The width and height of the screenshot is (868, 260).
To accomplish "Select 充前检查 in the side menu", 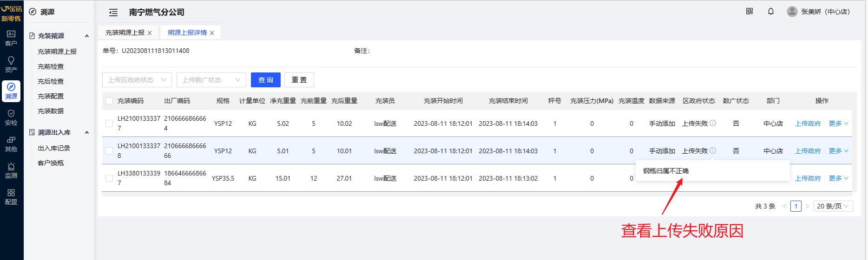I will click(x=51, y=66).
